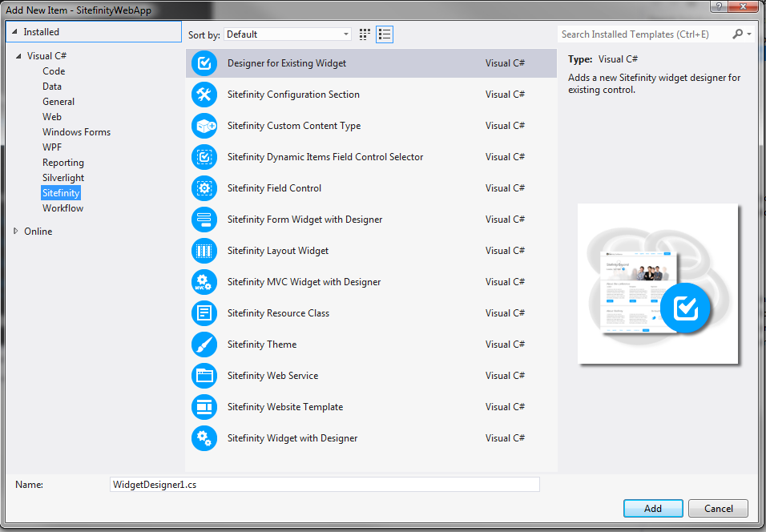Screen dimensions: 766x532
Task: Switch to medium icons view
Action: coord(365,34)
